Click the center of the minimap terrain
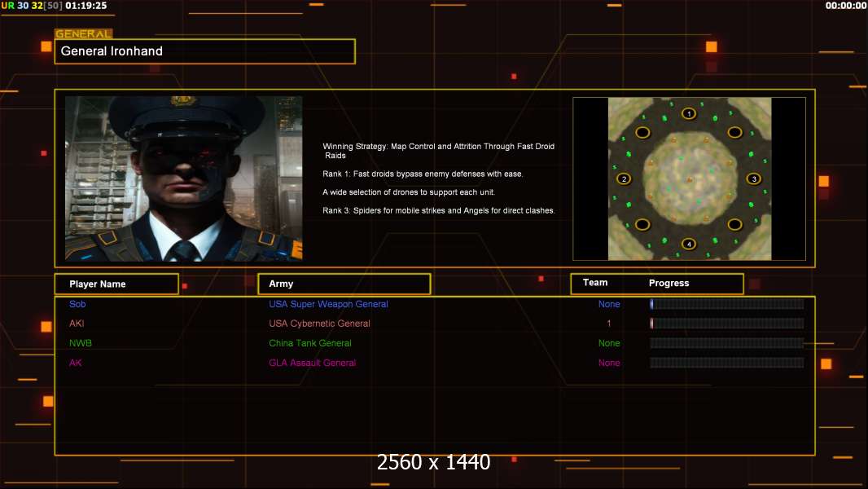 689,178
